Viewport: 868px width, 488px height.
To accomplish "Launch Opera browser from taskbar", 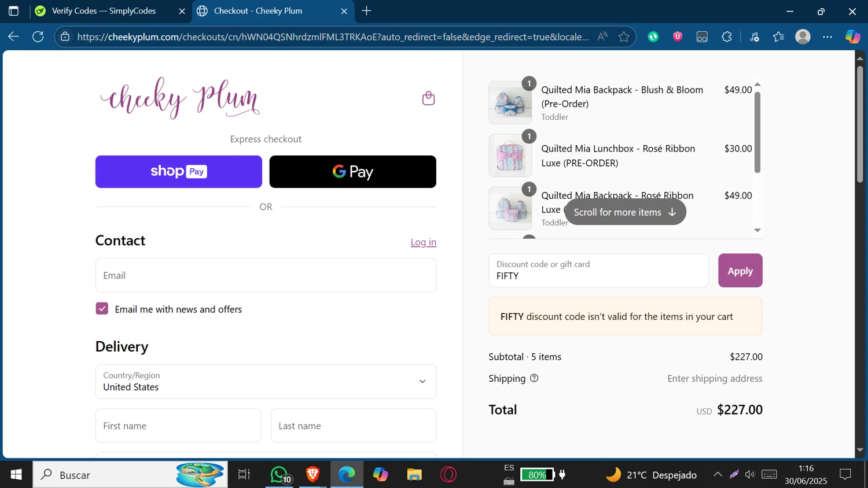I will [448, 475].
